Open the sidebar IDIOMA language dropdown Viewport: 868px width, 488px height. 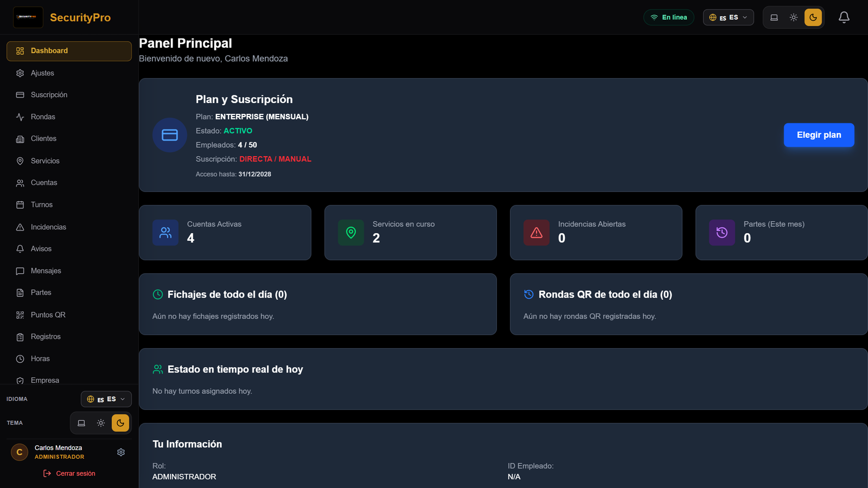coord(106,399)
